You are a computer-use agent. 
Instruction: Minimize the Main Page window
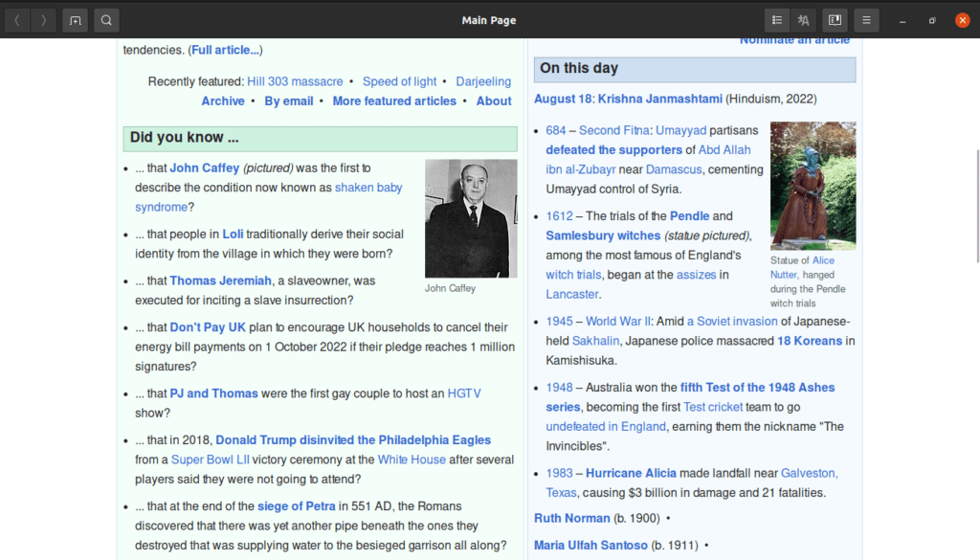pos(902,21)
